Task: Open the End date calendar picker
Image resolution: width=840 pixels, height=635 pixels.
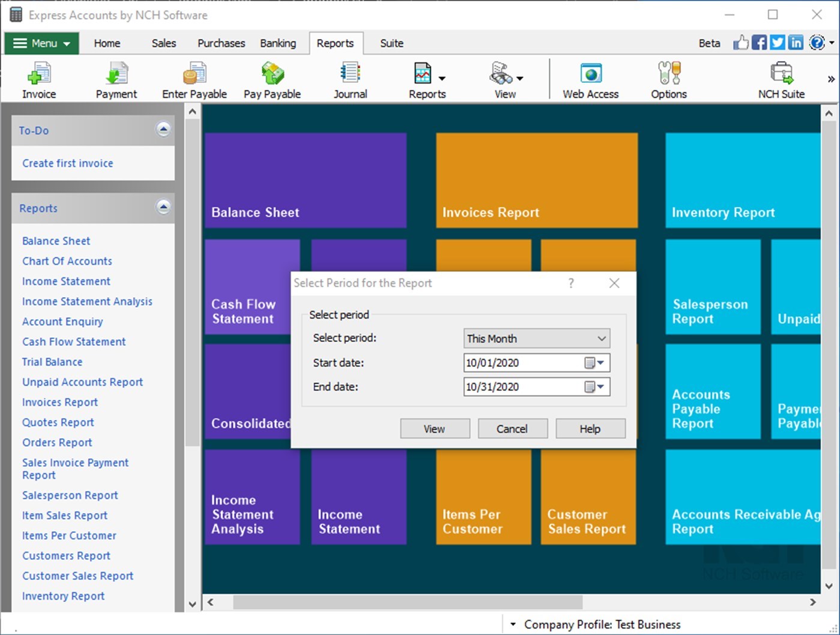Action: point(596,387)
